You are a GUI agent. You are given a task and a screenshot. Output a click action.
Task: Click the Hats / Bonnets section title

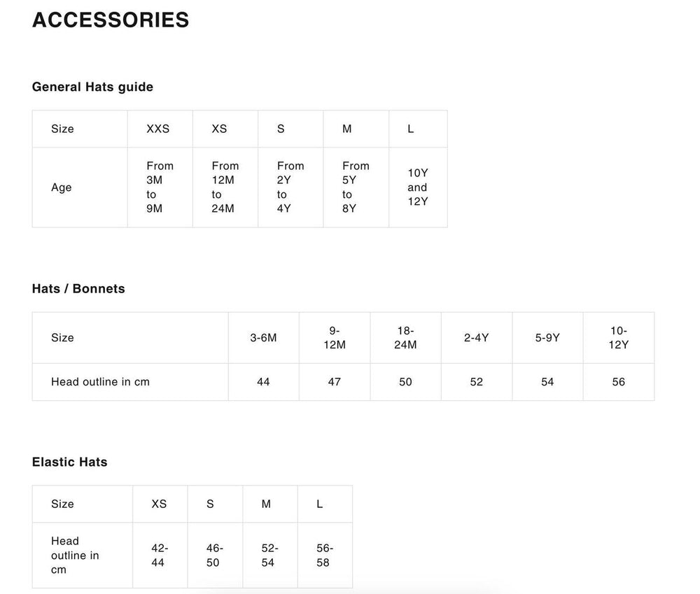(x=78, y=288)
